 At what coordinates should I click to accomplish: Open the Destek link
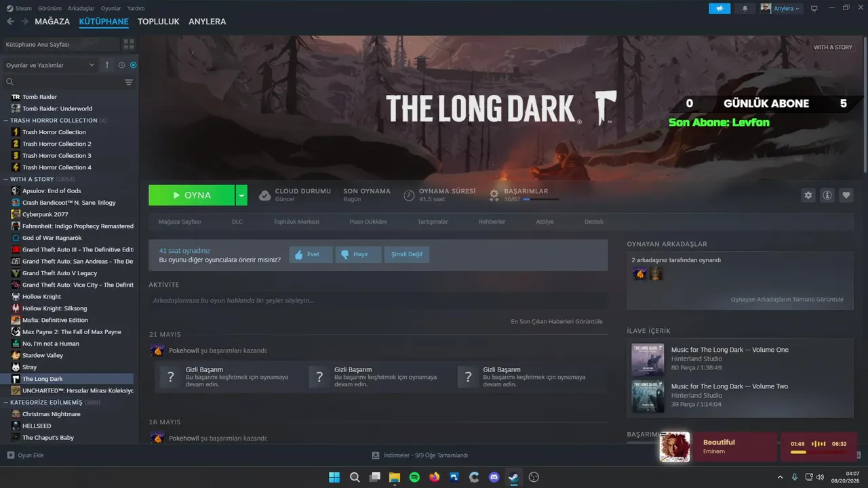[594, 222]
